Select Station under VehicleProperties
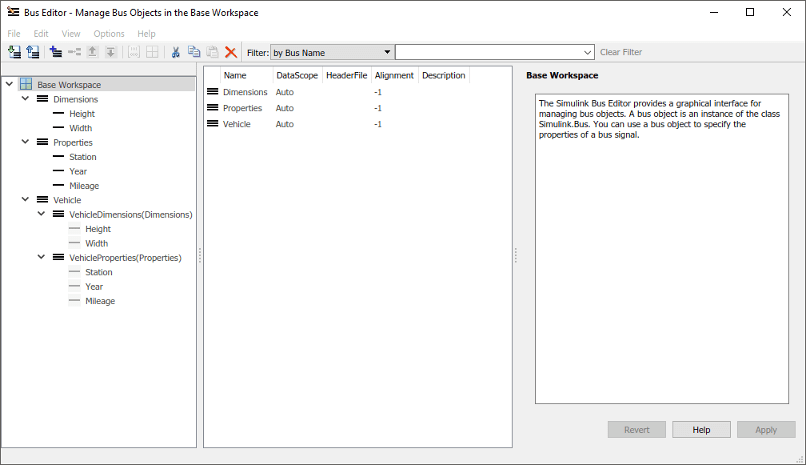This screenshot has height=465, width=806. tap(99, 272)
